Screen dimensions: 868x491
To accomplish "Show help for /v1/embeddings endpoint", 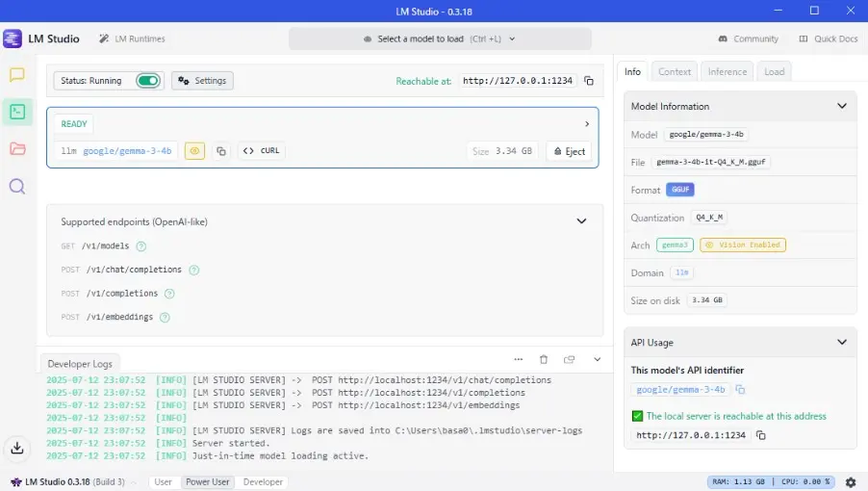I will coord(165,318).
